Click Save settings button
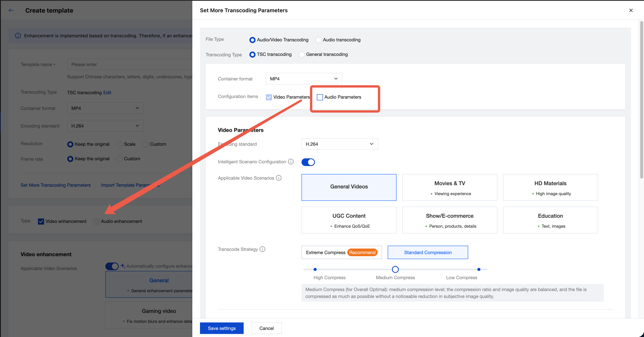The image size is (644, 337). 221,328
